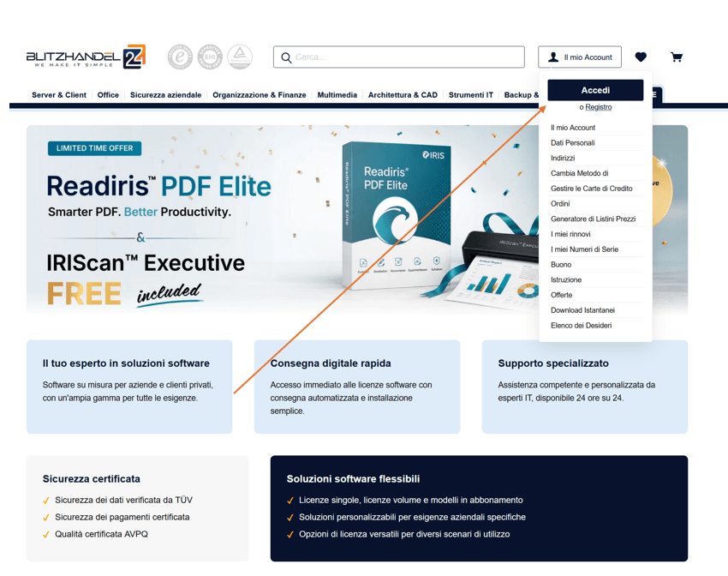This screenshot has height=576, width=728.
Task: Open Multimedia category
Action: coord(337,95)
